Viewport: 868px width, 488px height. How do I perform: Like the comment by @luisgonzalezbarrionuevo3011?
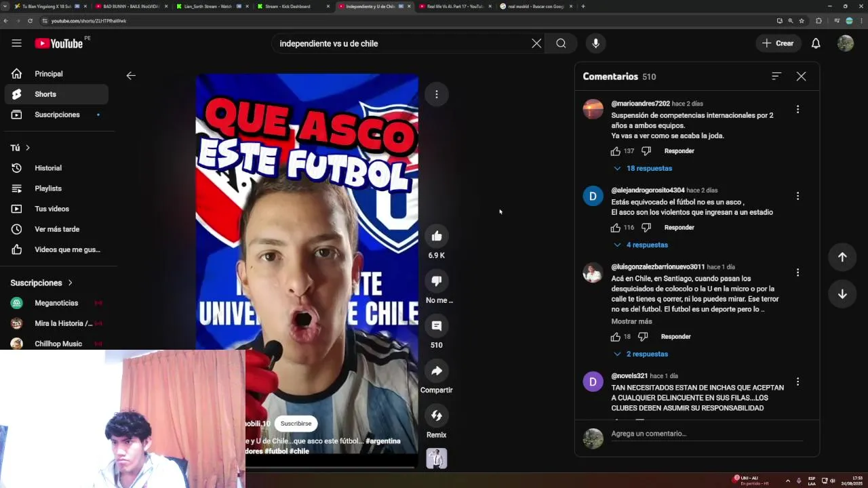click(x=616, y=337)
